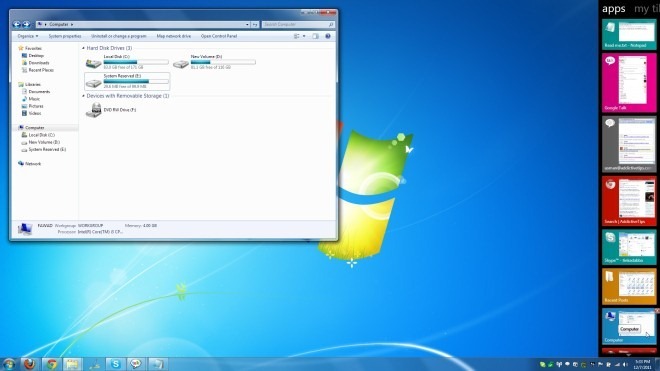Open the view options dropdown arrow
The image size is (660, 371).
pos(304,36)
